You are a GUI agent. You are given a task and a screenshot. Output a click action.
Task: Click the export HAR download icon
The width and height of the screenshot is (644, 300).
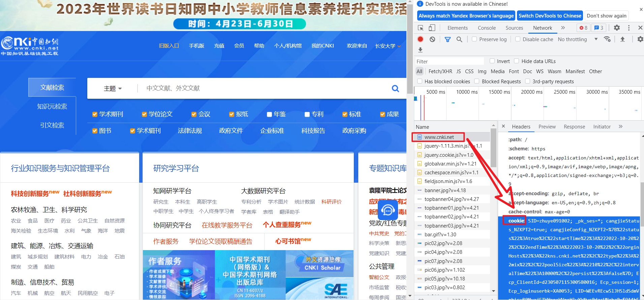[x=420, y=50]
